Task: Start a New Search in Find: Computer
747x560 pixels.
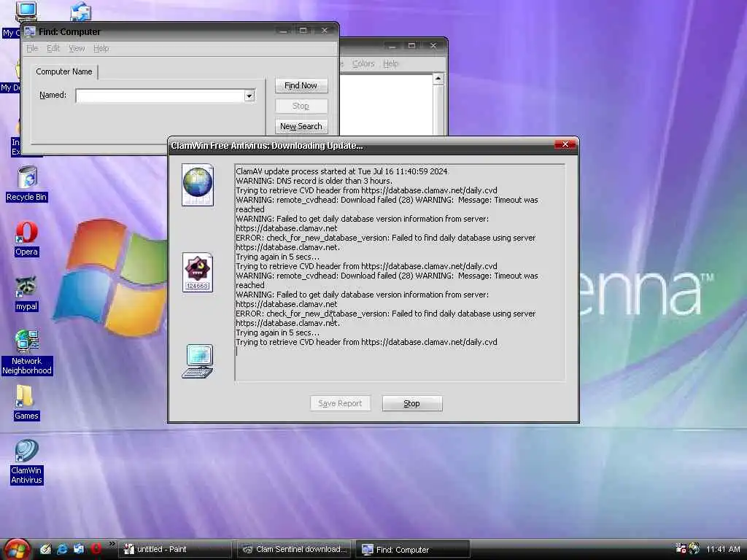Action: tap(301, 126)
